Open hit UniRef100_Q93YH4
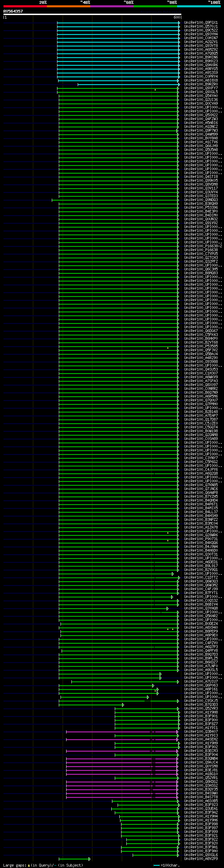The width and height of the screenshot is (224, 868). coord(201,34)
